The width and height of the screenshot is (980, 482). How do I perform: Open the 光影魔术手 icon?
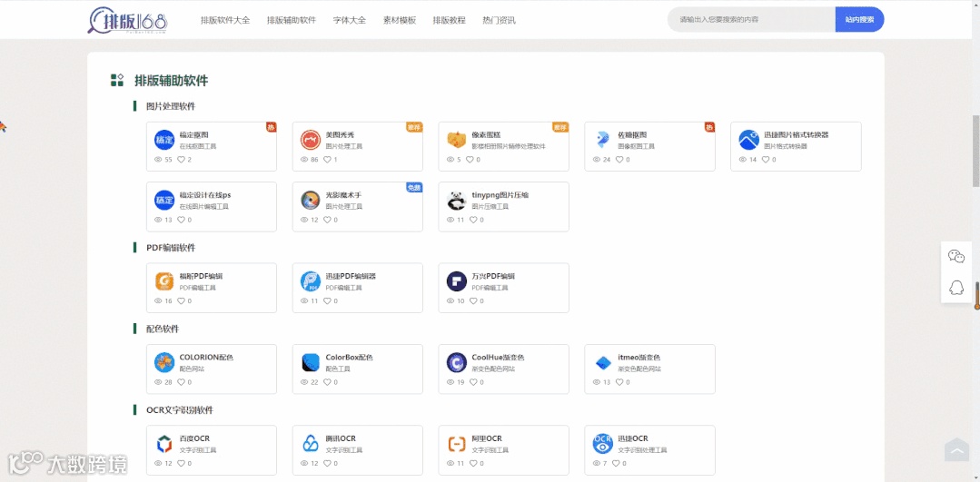[x=311, y=201]
